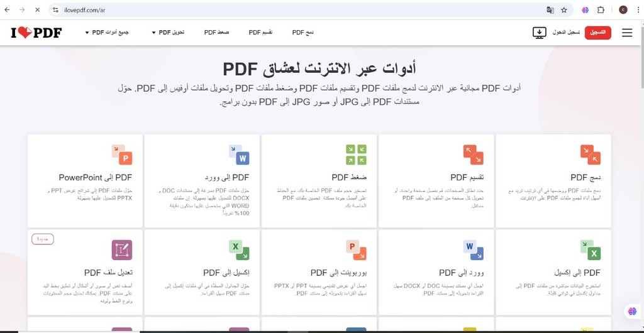Click the PDF to Word card description text
Screen dimensions: 644x333
[x=204, y=202]
